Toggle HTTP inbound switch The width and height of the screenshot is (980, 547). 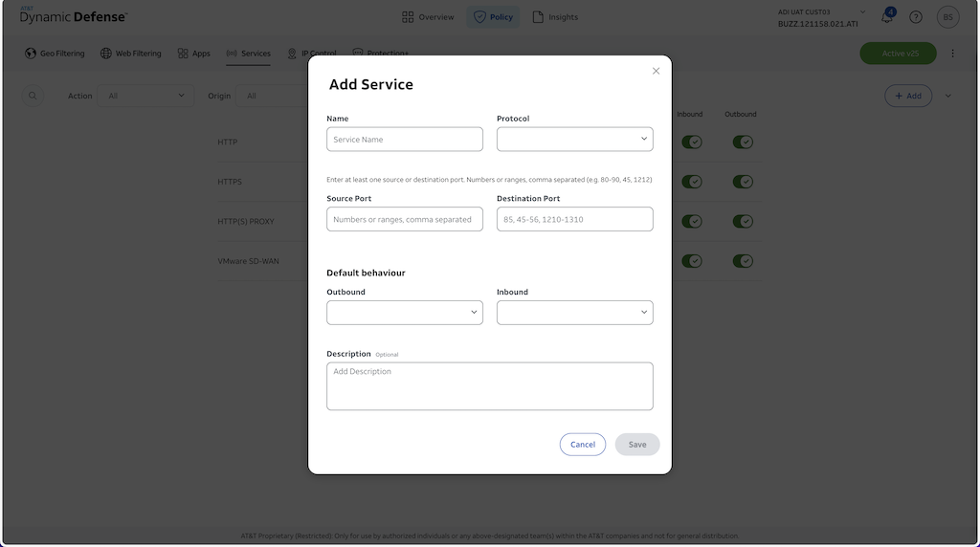click(692, 142)
